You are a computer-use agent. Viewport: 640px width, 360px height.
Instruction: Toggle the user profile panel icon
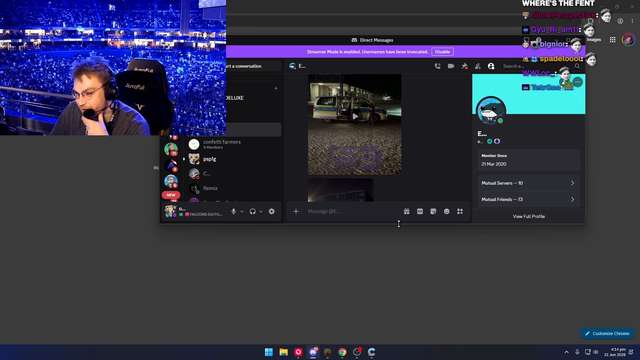[x=491, y=66]
